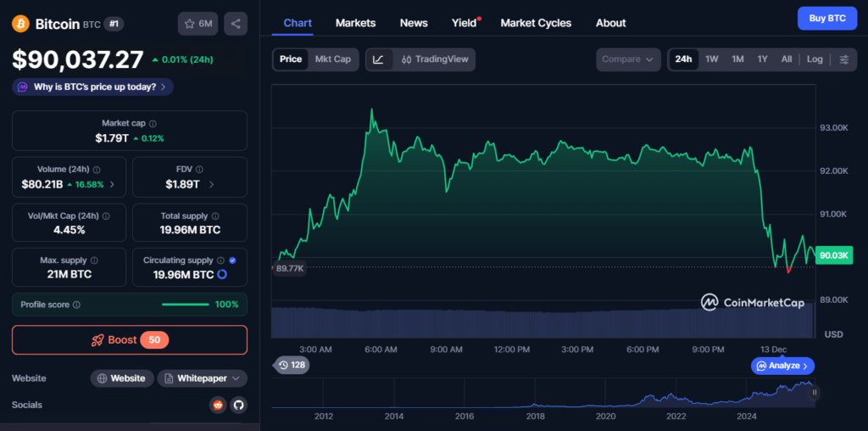Switch chart to Mkt Cap view
This screenshot has height=431, width=868.
click(x=332, y=59)
